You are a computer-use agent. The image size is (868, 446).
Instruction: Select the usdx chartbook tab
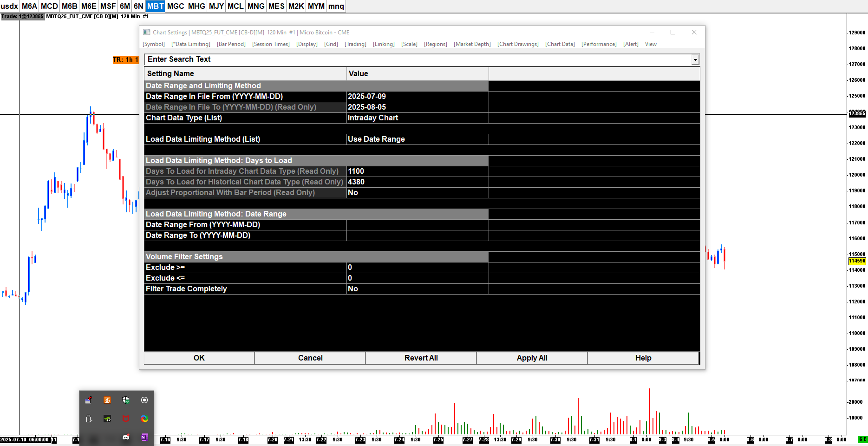point(9,6)
